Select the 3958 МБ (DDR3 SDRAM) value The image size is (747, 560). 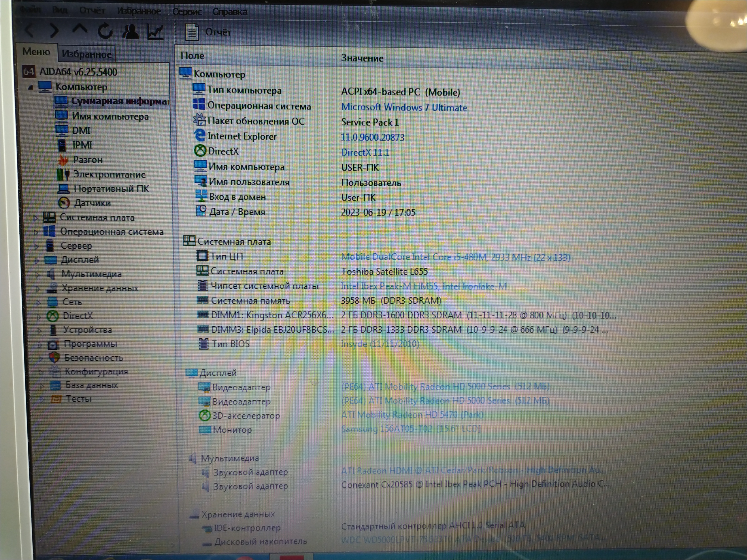tap(391, 300)
